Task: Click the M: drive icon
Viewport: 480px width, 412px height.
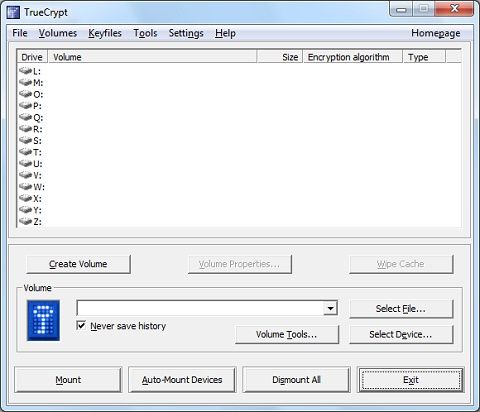Action: point(25,82)
